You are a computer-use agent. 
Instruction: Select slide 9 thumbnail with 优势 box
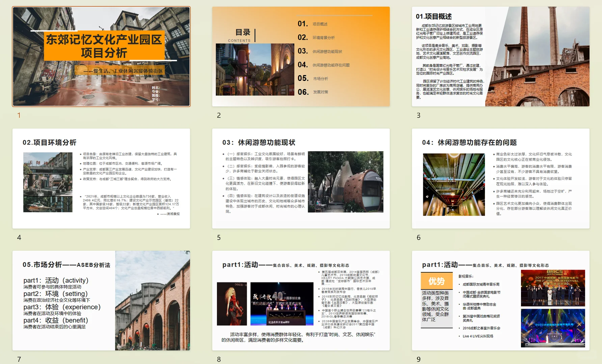coord(501,301)
